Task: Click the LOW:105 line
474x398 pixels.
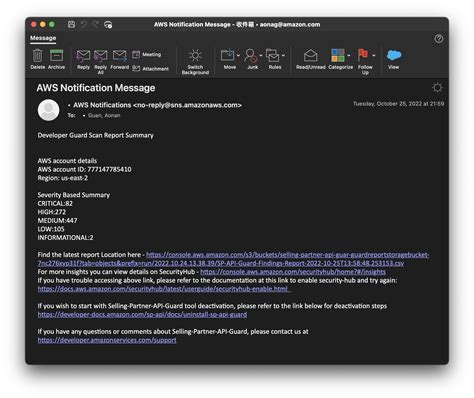Action: (51, 229)
